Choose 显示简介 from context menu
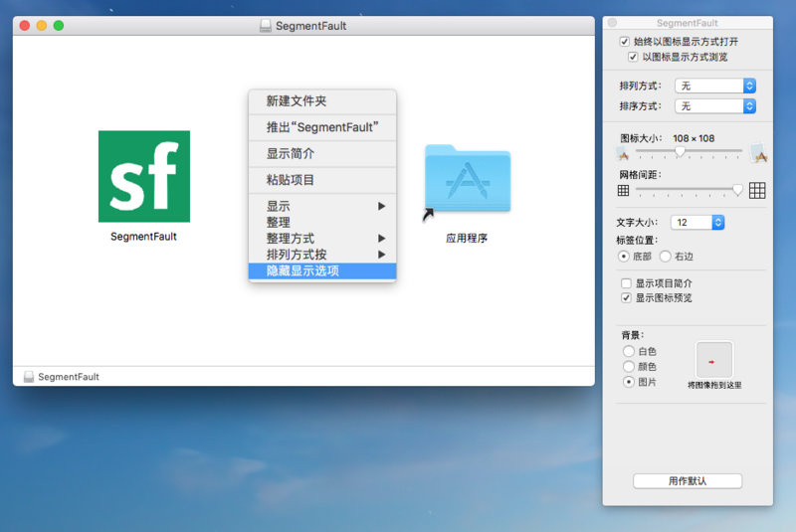 click(x=322, y=154)
